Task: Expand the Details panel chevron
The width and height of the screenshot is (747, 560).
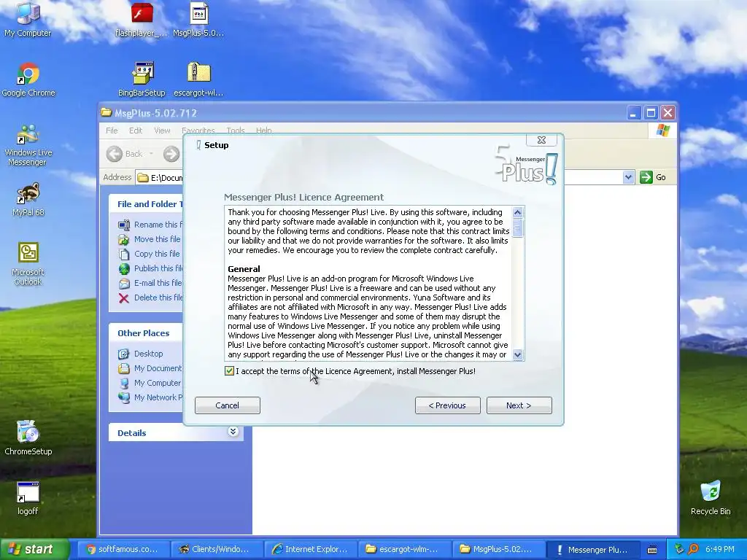Action: [233, 432]
